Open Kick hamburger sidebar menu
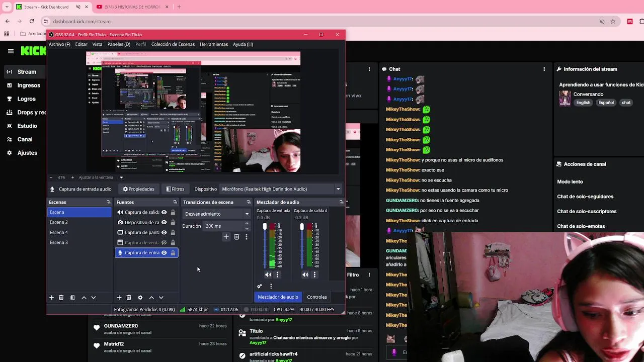Screen dimensions: 644x362 point(11,51)
